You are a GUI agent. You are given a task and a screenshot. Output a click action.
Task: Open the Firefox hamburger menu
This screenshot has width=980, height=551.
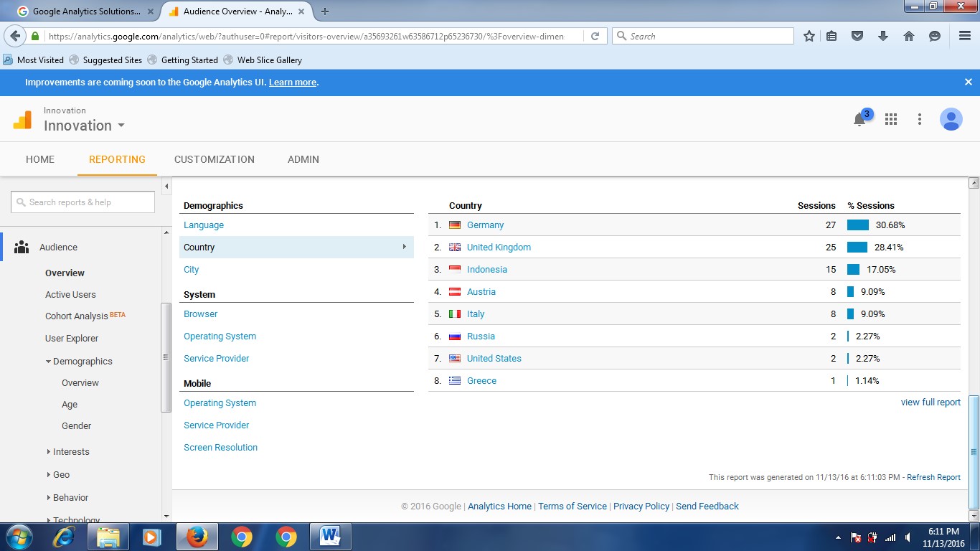tap(965, 36)
